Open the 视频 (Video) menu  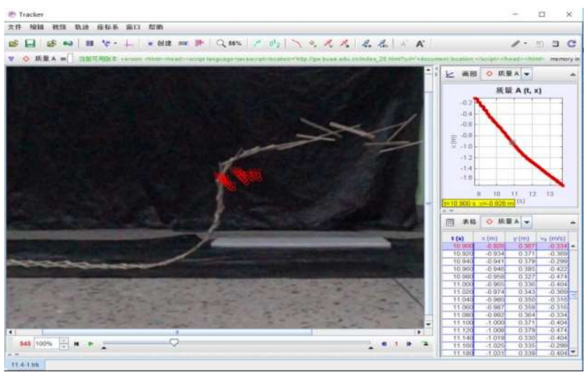(59, 27)
